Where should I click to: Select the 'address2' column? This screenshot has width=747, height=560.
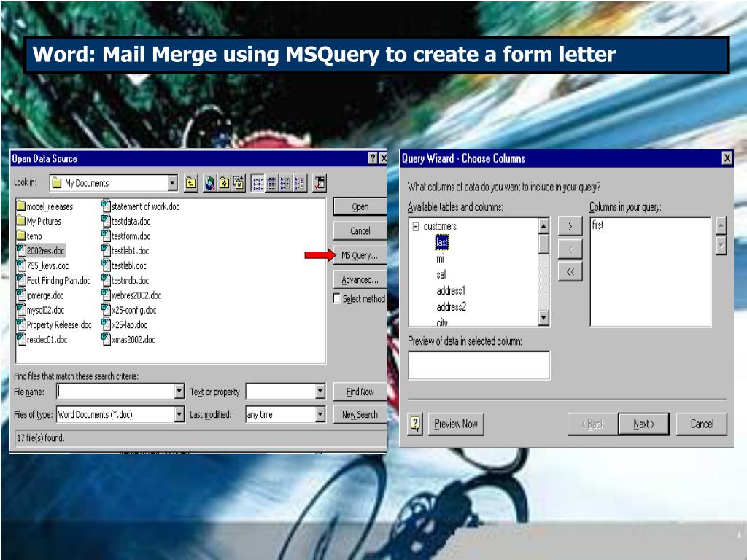click(451, 307)
